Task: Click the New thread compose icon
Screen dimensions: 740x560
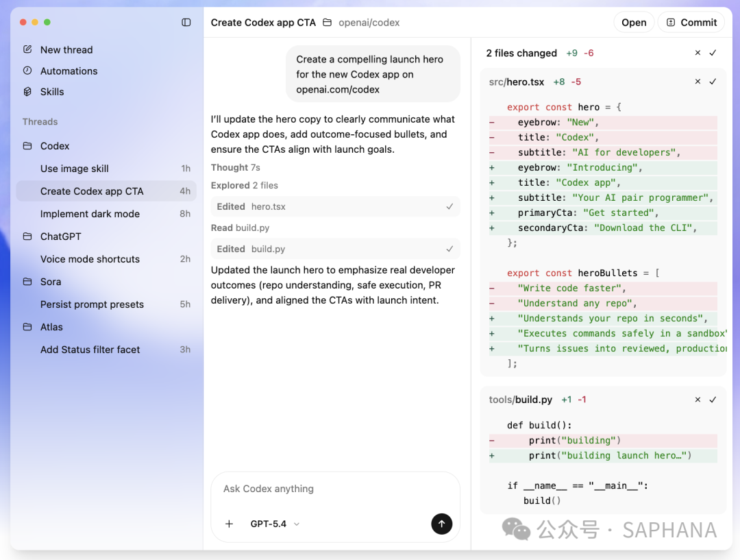Action: point(27,49)
